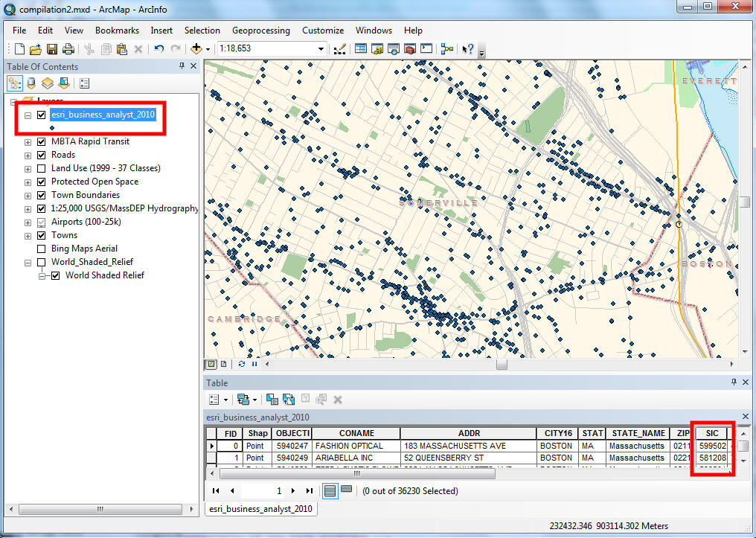Open the Customize menu
The image size is (756, 538).
coord(323,31)
